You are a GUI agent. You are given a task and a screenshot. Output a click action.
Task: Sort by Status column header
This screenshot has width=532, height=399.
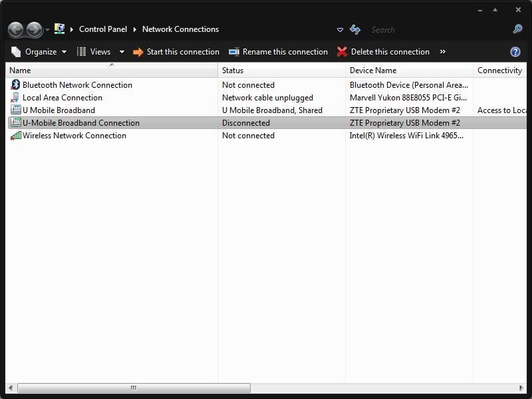pyautogui.click(x=233, y=70)
